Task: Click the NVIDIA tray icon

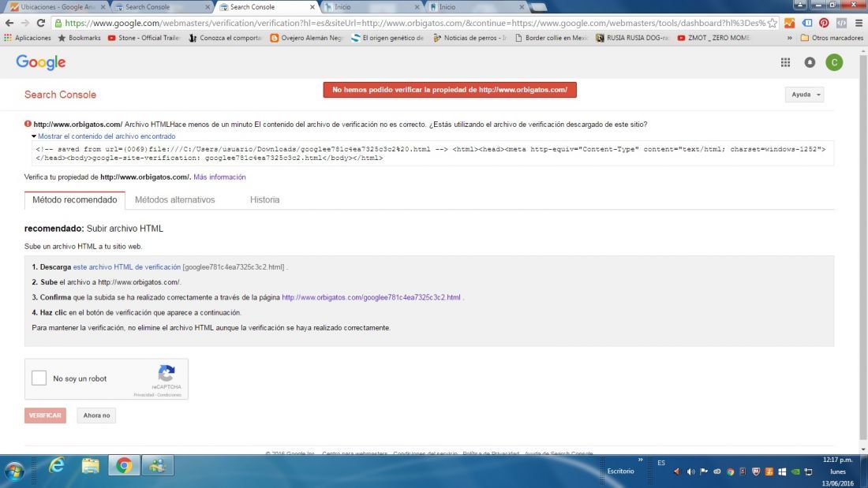Action: click(795, 472)
